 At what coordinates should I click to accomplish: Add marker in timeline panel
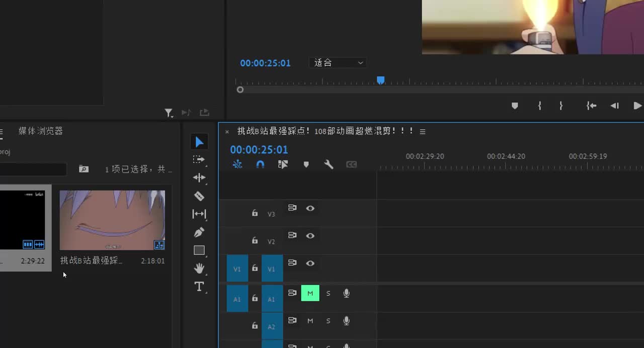point(306,164)
